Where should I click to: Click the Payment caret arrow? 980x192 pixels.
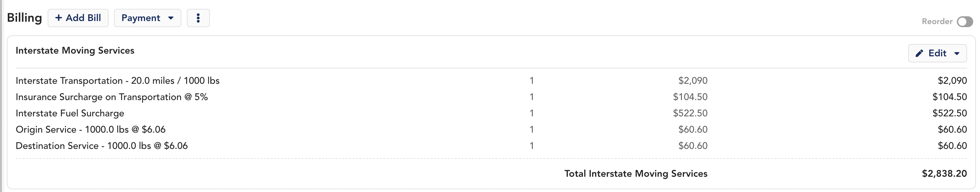pos(171,18)
